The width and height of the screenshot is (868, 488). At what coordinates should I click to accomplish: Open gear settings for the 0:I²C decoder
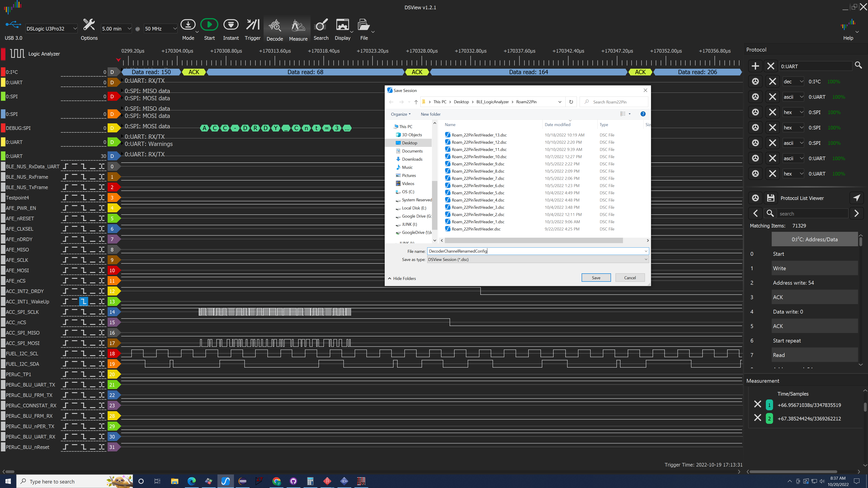pyautogui.click(x=755, y=81)
